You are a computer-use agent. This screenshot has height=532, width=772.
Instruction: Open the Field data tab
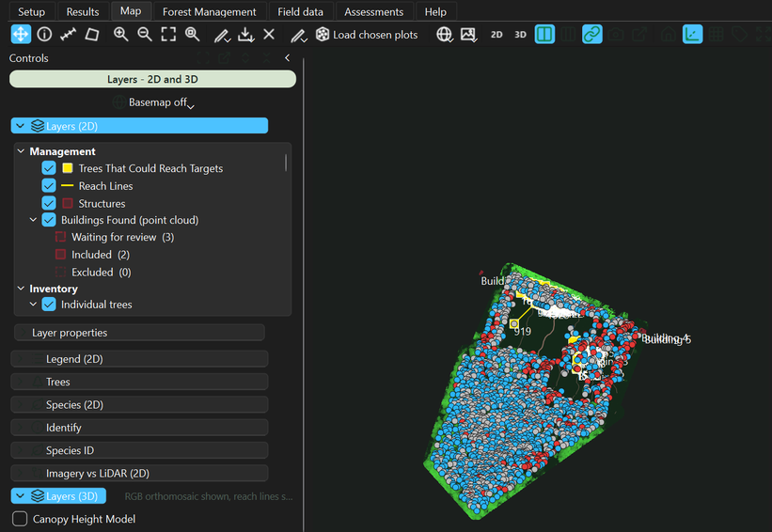[x=300, y=11]
